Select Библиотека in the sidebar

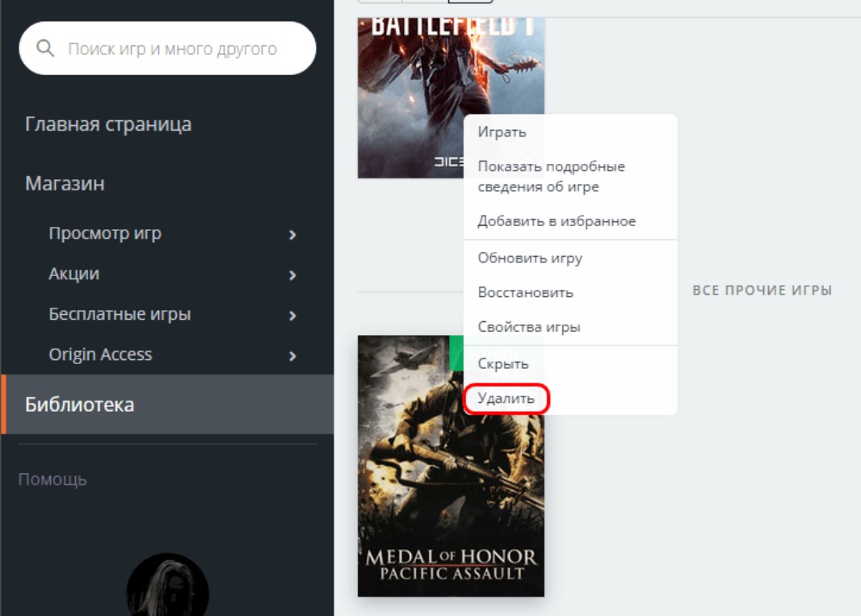pyautogui.click(x=167, y=404)
